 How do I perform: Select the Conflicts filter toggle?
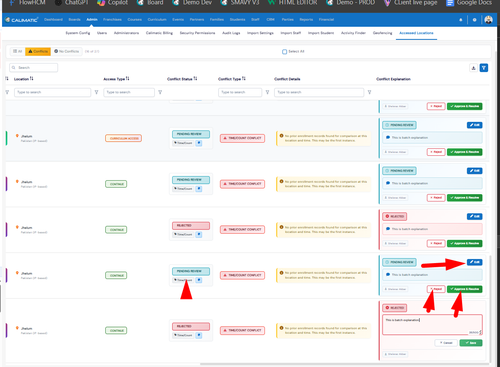point(38,51)
